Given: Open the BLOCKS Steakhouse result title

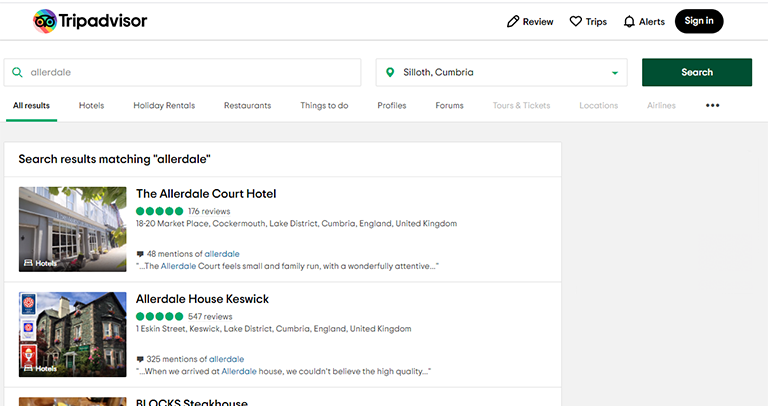Looking at the screenshot, I should pyautogui.click(x=192, y=402).
